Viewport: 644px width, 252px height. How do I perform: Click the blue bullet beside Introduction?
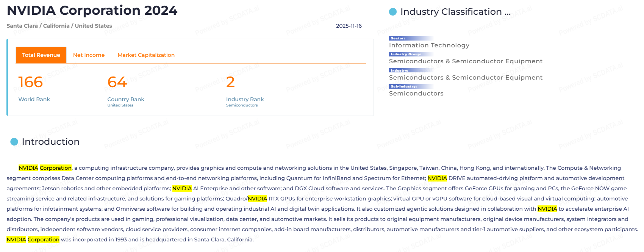coord(14,142)
